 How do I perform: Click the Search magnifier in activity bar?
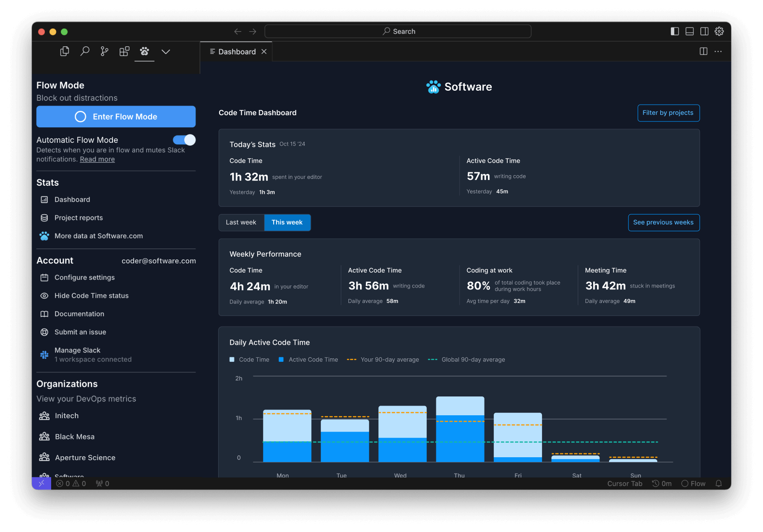(85, 51)
